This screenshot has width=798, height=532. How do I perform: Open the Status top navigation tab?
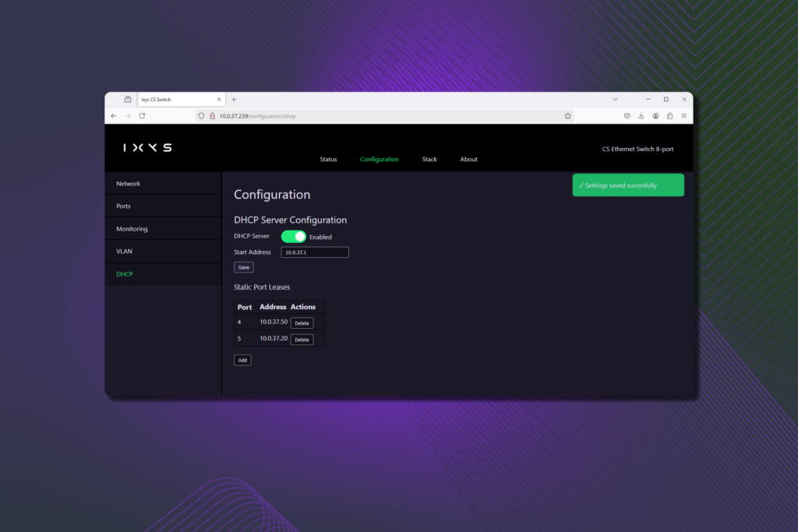(328, 159)
